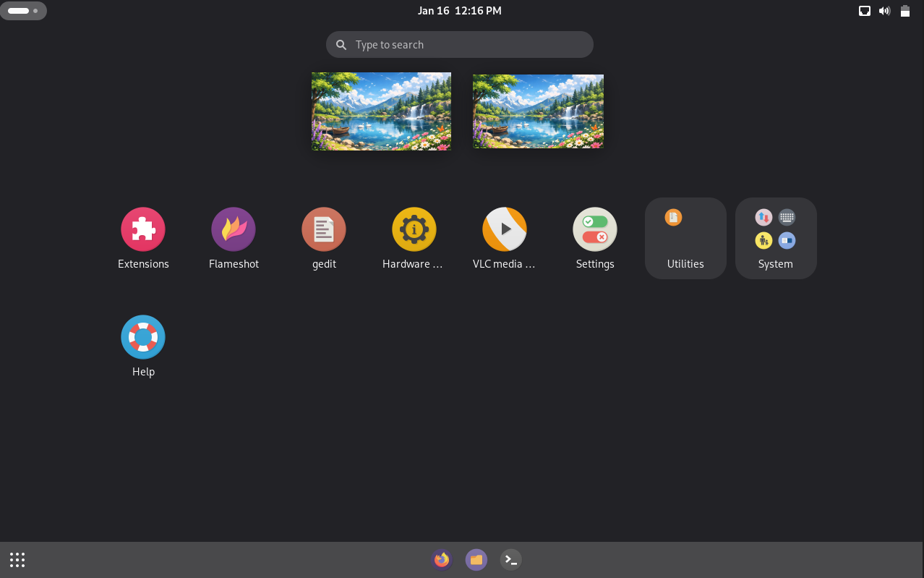Click the battery status indicator
The image size is (924, 578).
click(x=904, y=10)
